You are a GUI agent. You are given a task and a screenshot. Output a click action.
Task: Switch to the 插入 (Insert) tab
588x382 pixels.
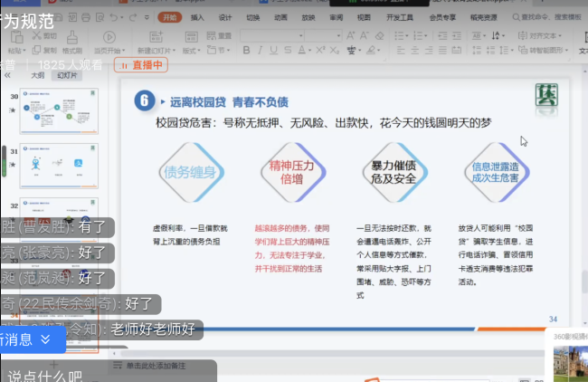(x=197, y=17)
